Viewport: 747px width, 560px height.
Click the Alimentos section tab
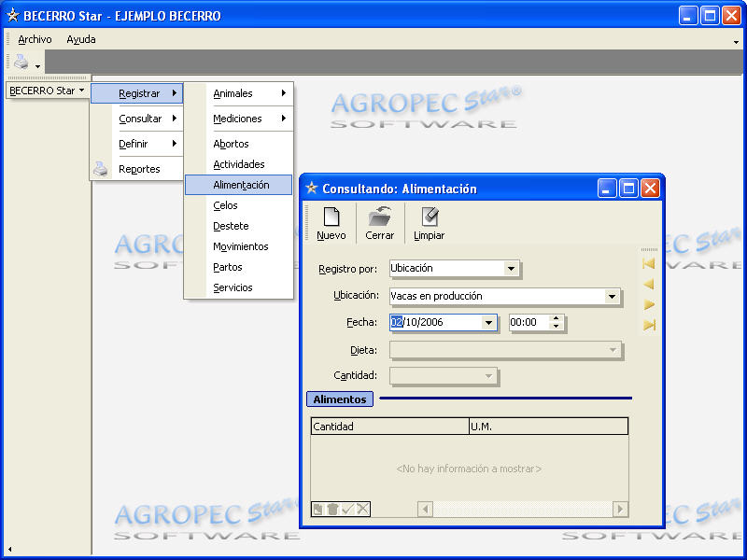340,399
